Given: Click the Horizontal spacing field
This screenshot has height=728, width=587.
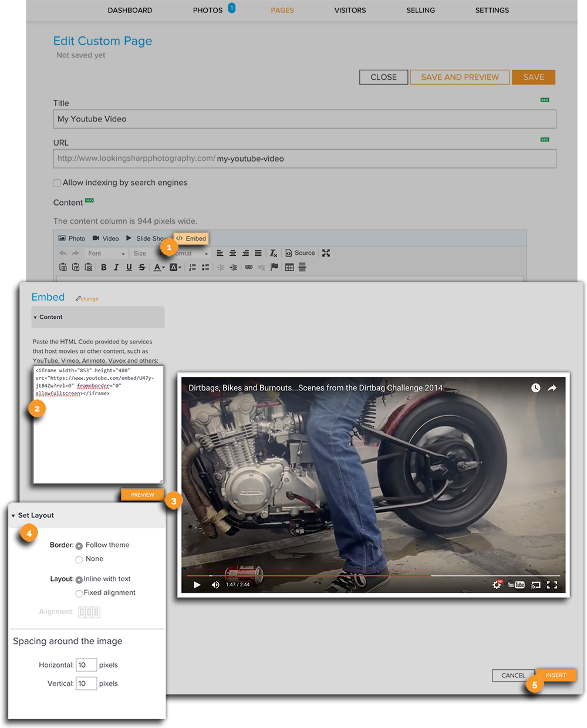Looking at the screenshot, I should [x=86, y=665].
